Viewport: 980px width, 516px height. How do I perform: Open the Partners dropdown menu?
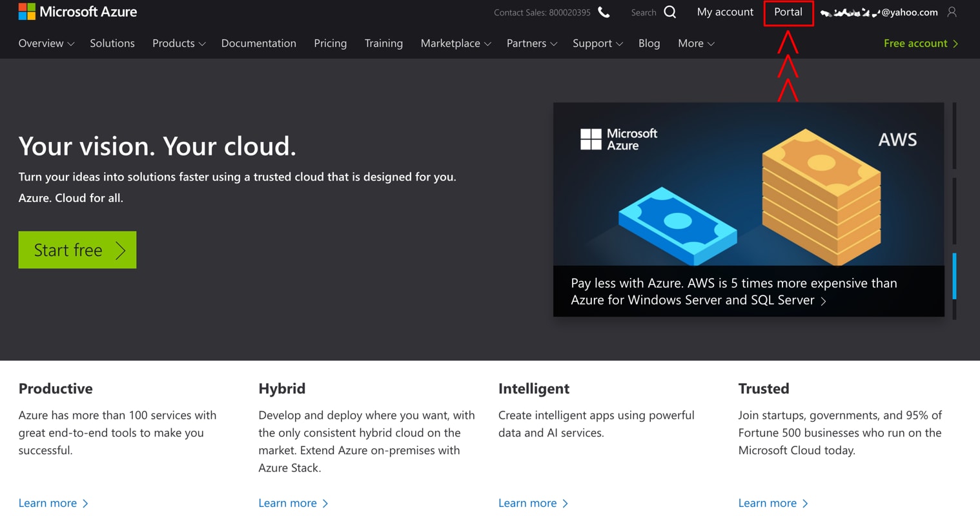[531, 43]
